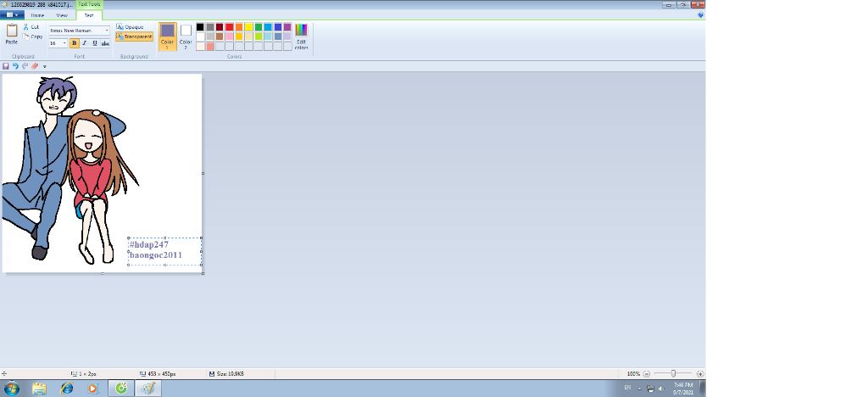Pick the brown color swatch

coord(220,36)
